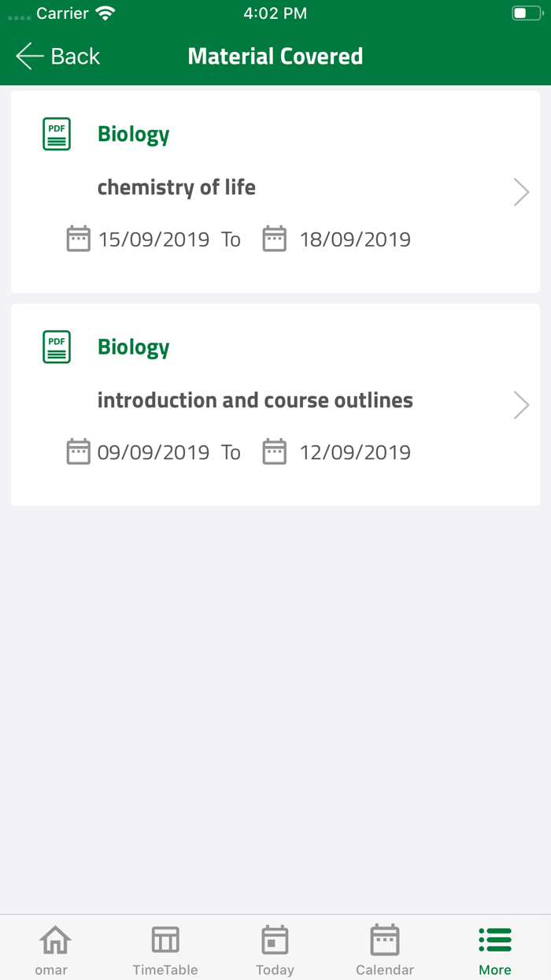Open introduction and course outlines title

[255, 400]
